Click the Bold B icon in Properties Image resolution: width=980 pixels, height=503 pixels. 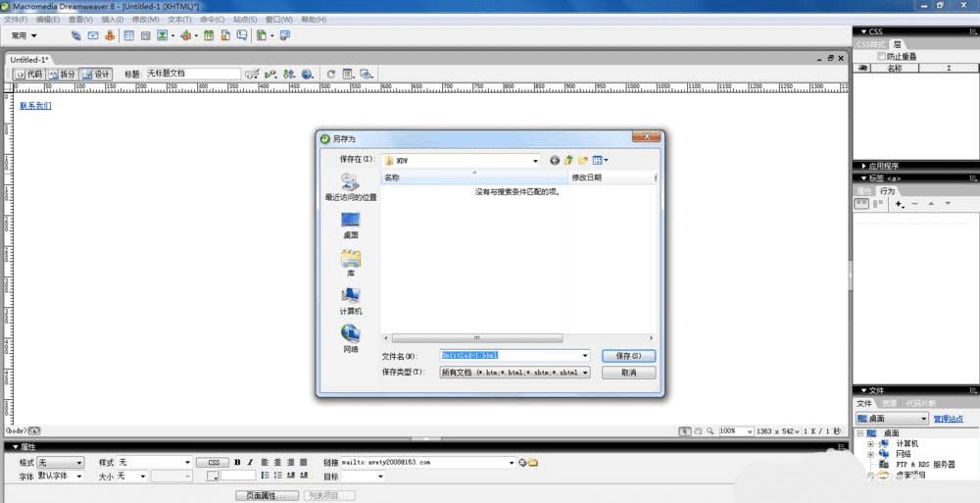(237, 463)
